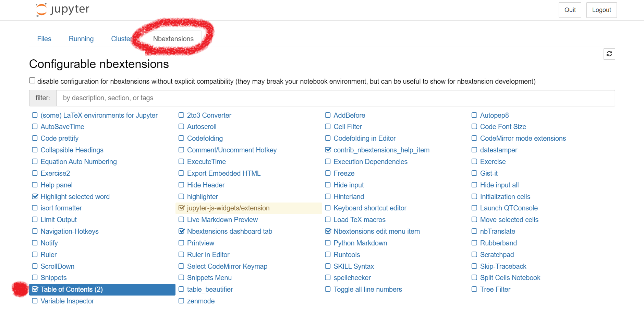The image size is (644, 312).
Task: Check the Variable Inspector extension
Action: (35, 301)
